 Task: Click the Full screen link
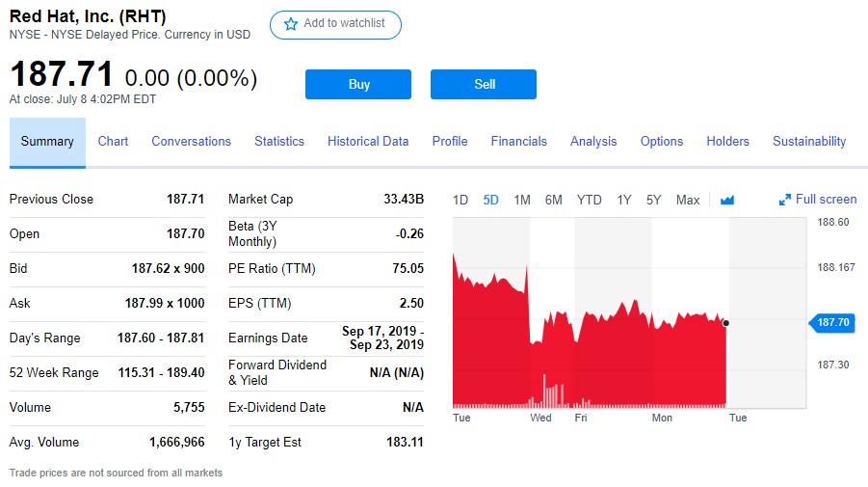[826, 200]
